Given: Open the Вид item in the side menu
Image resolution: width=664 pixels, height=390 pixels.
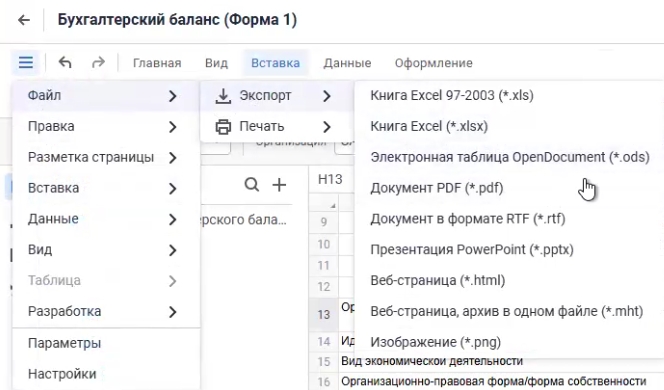Looking at the screenshot, I should point(106,250).
